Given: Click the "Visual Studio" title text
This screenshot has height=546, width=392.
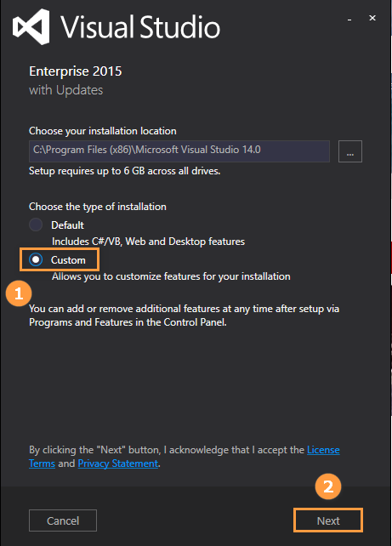Looking at the screenshot, I should point(140,27).
